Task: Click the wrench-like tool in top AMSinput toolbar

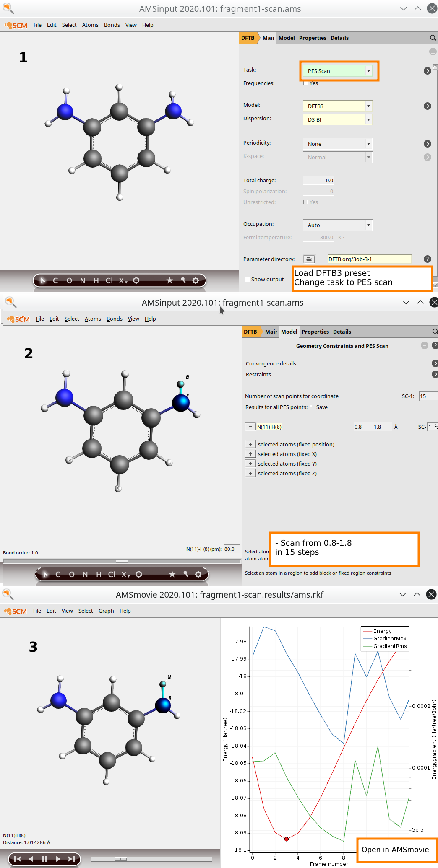Action: [183, 280]
